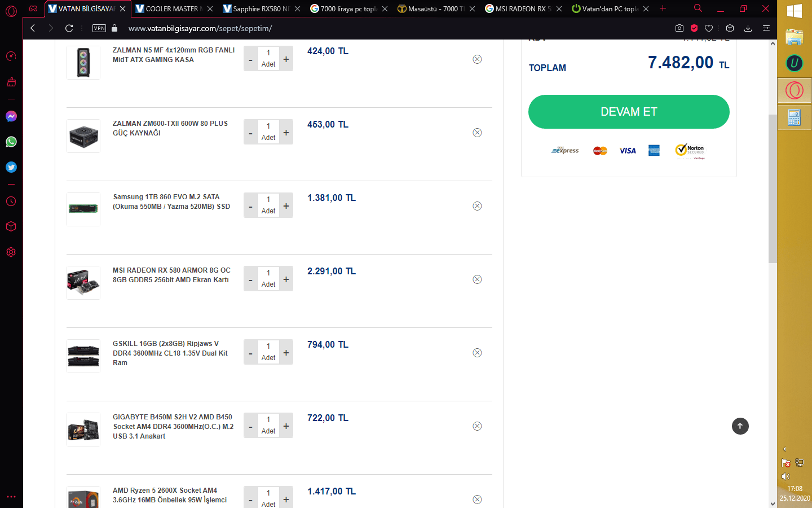The width and height of the screenshot is (812, 508).
Task: Remove GSKILL Ripjaws V RAM from cart
Action: (x=477, y=353)
